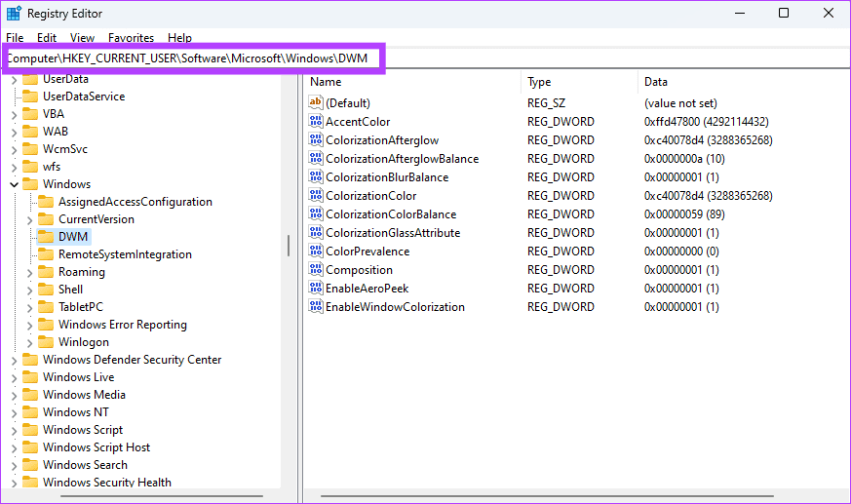Click the ColorizationAfterglowBalance DWORD icon
Image resolution: width=851 pixels, height=504 pixels.
point(315,158)
